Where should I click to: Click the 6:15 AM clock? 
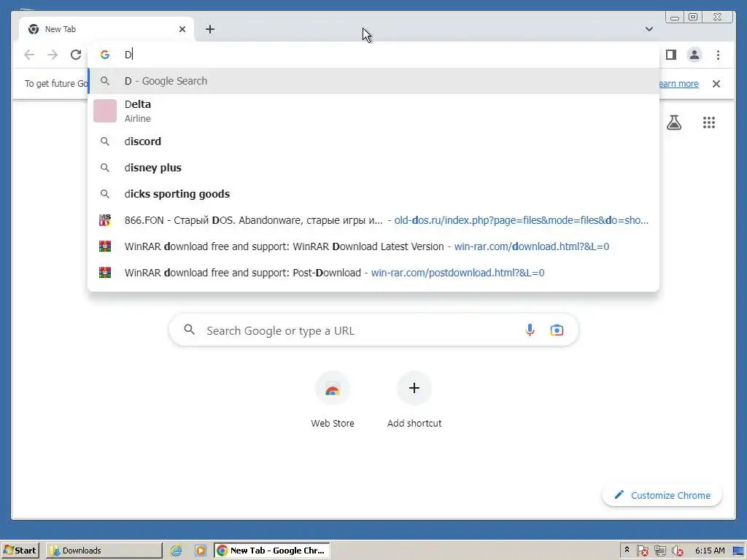pos(710,551)
